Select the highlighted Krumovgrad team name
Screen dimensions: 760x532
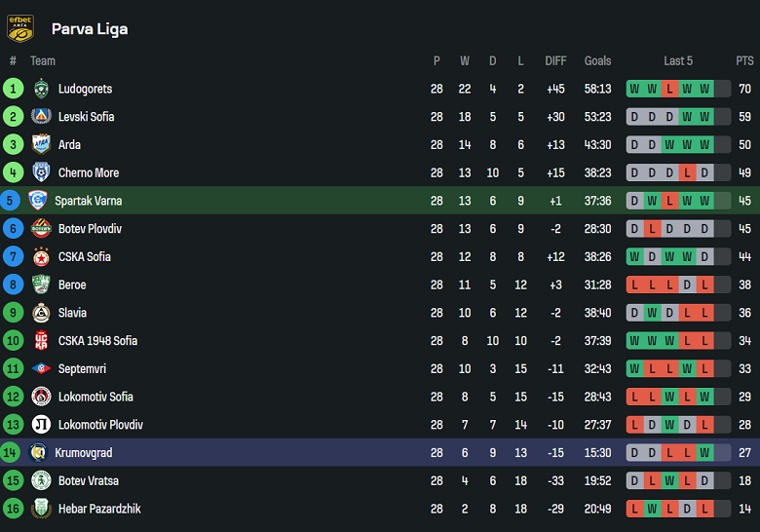(x=84, y=453)
